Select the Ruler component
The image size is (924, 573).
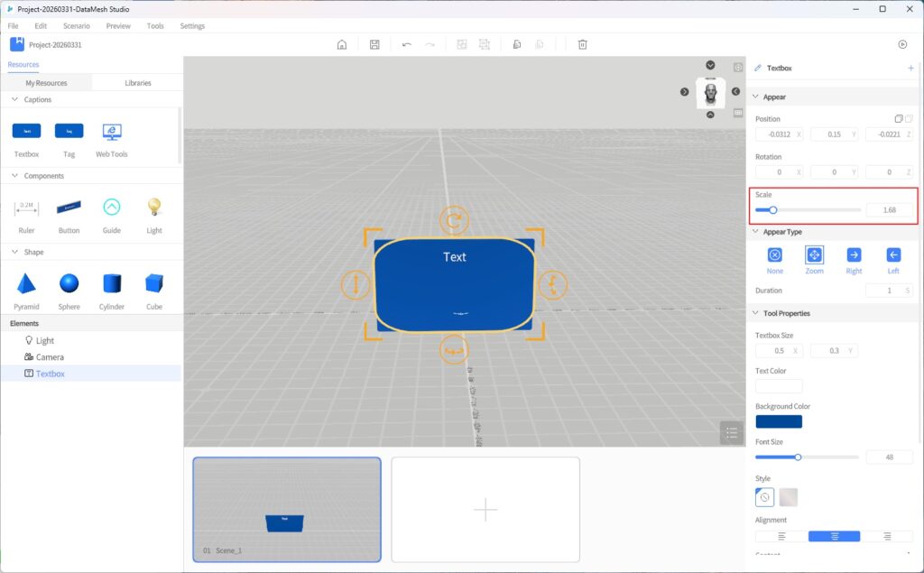click(26, 208)
